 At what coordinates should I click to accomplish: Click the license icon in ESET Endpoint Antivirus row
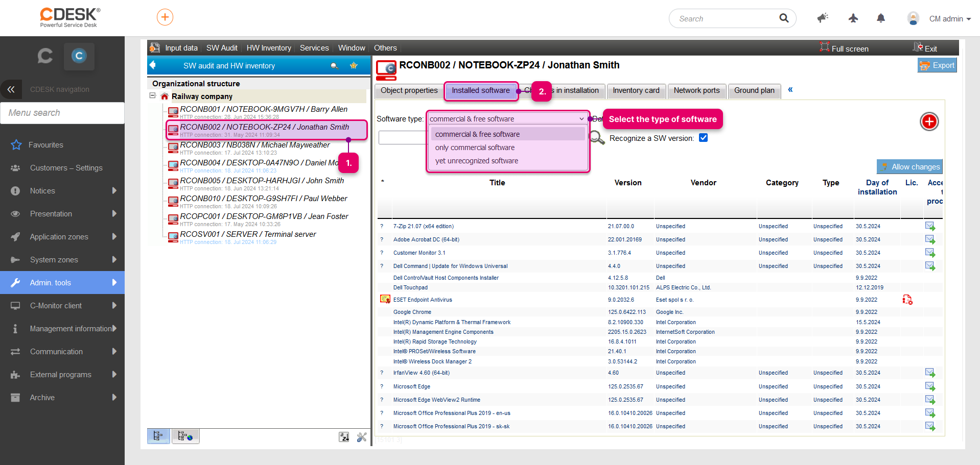(x=907, y=300)
